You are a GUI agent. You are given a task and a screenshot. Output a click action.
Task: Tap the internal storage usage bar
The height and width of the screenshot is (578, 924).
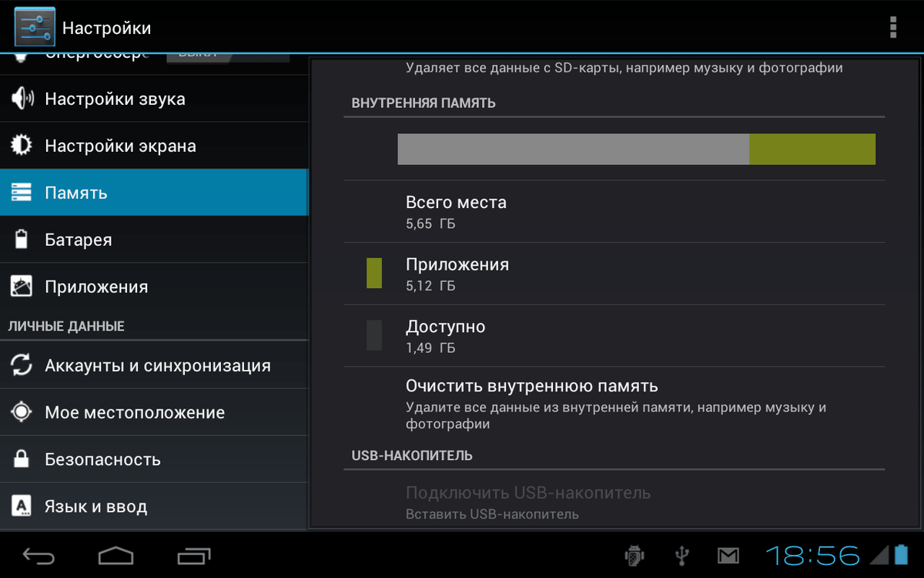(x=636, y=149)
